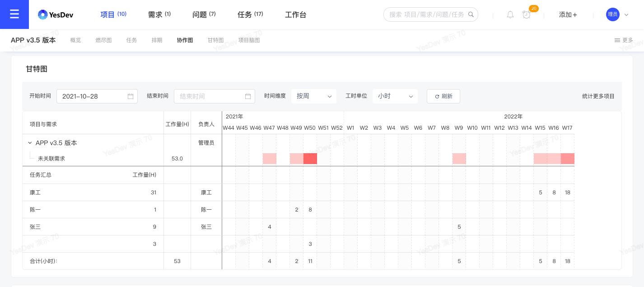Open the 工作台 menu item
This screenshot has height=287, width=644.
296,14
